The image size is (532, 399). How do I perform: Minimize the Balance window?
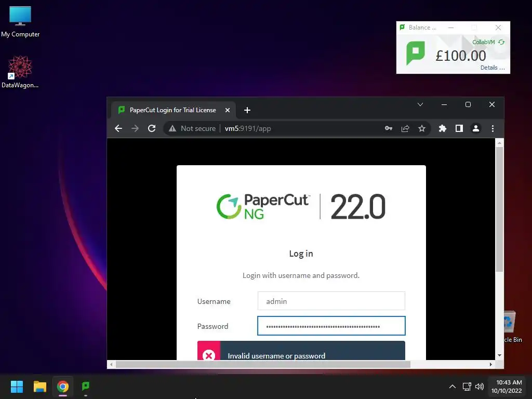pos(451,28)
